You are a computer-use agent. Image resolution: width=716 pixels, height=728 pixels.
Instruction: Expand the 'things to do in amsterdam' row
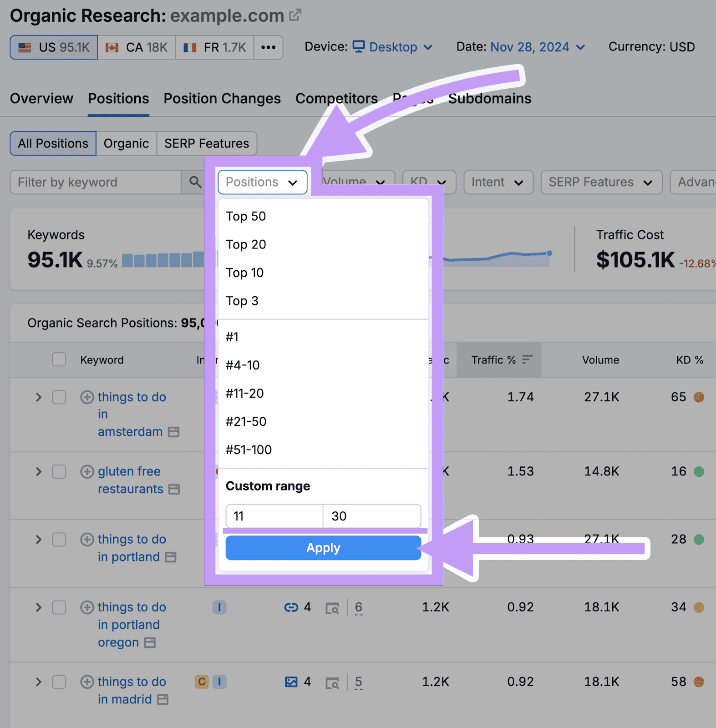pyautogui.click(x=39, y=397)
